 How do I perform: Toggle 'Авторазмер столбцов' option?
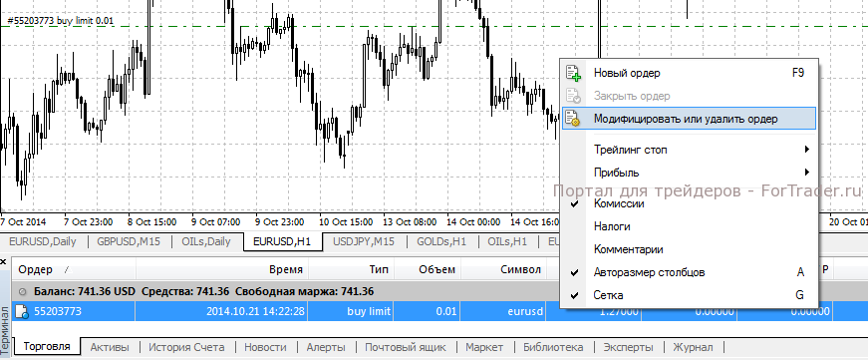689,272
